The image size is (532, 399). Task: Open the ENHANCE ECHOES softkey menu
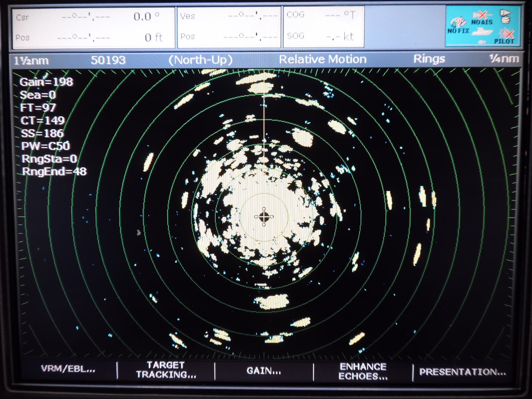(363, 371)
